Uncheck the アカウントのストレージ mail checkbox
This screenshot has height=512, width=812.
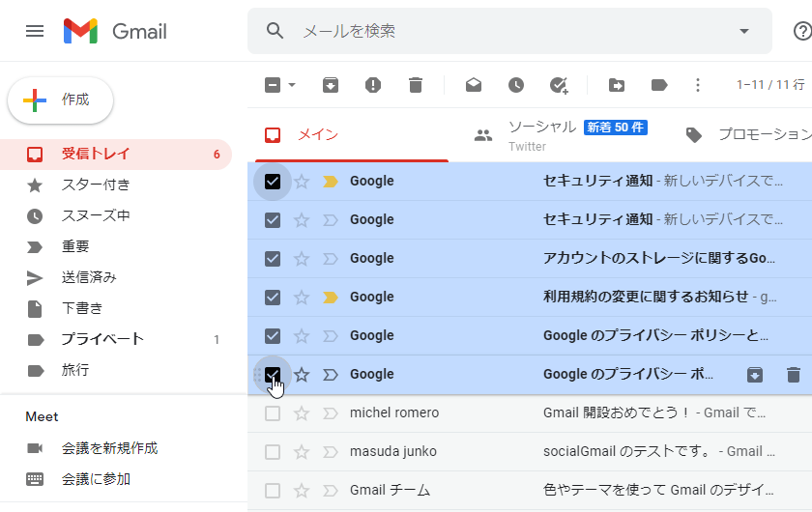273,258
